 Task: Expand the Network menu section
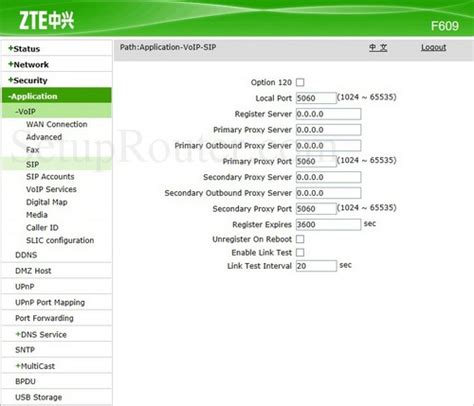(x=28, y=65)
